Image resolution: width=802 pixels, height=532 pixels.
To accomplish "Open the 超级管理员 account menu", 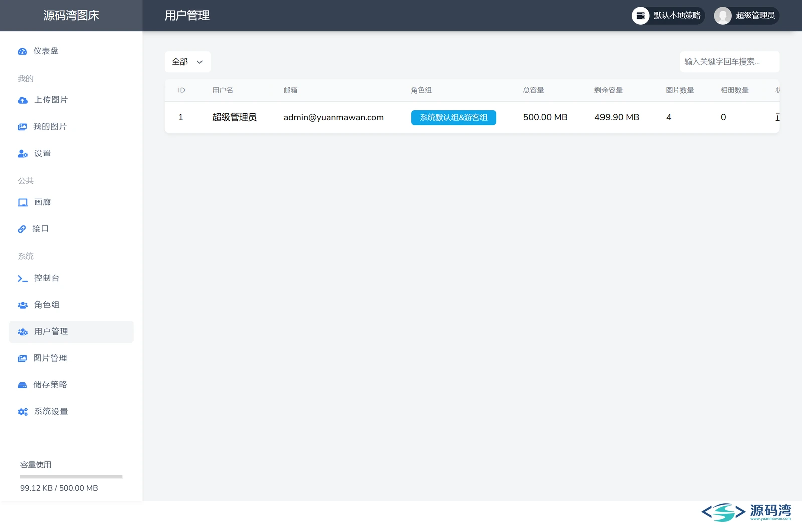I will pyautogui.click(x=747, y=16).
